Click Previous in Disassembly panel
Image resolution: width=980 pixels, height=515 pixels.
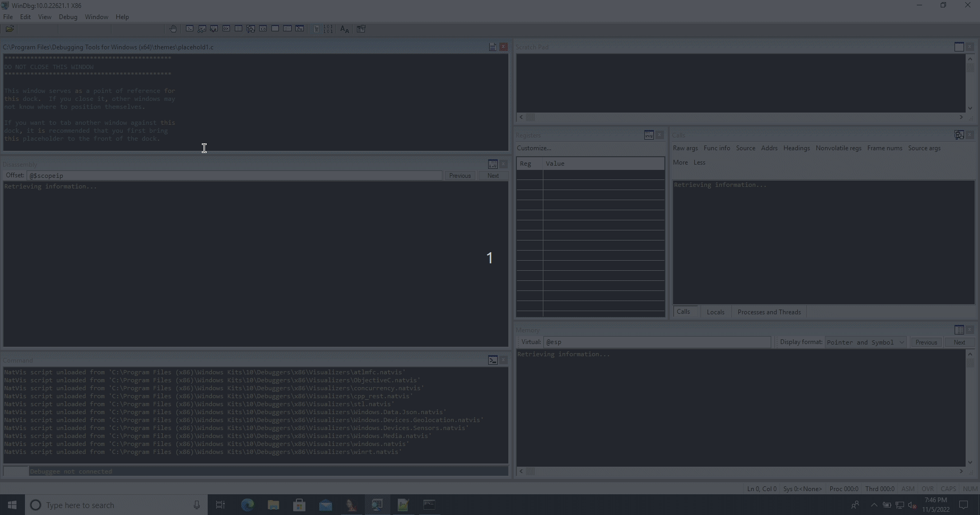point(460,176)
